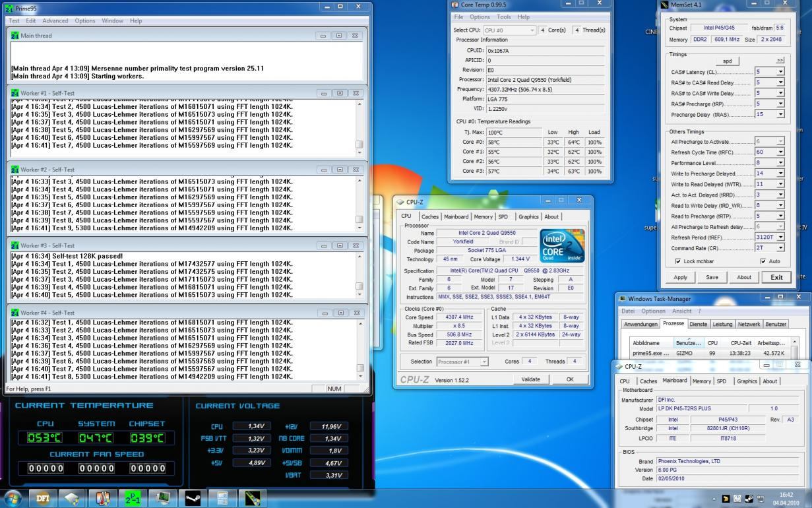Expand the Refresh Cycle Time (tRFC) dropdown

[780, 152]
